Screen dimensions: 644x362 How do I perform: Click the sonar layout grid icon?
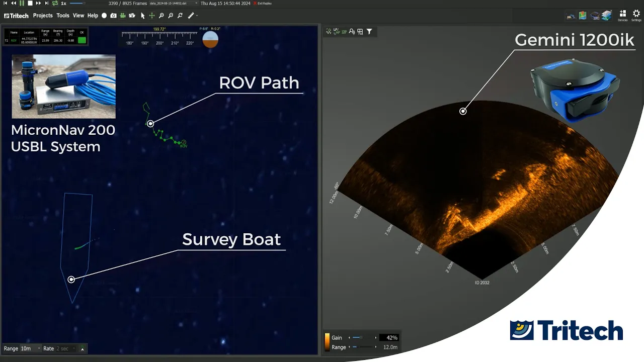(360, 31)
